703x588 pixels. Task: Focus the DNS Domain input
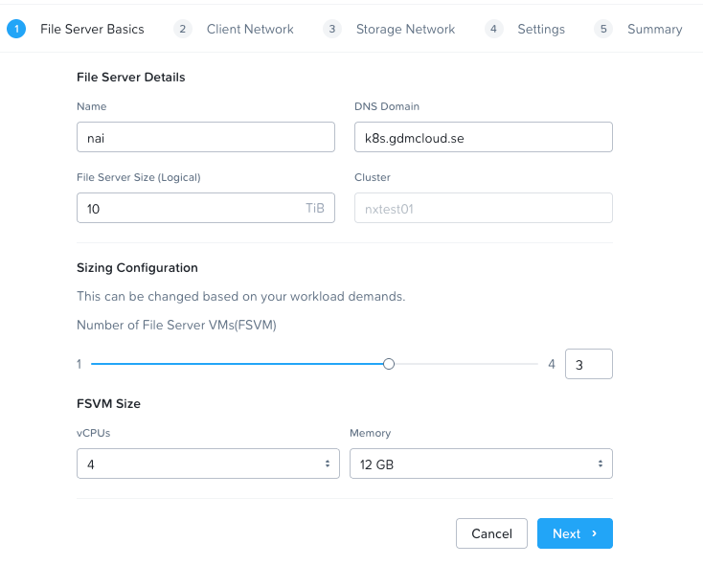click(483, 138)
